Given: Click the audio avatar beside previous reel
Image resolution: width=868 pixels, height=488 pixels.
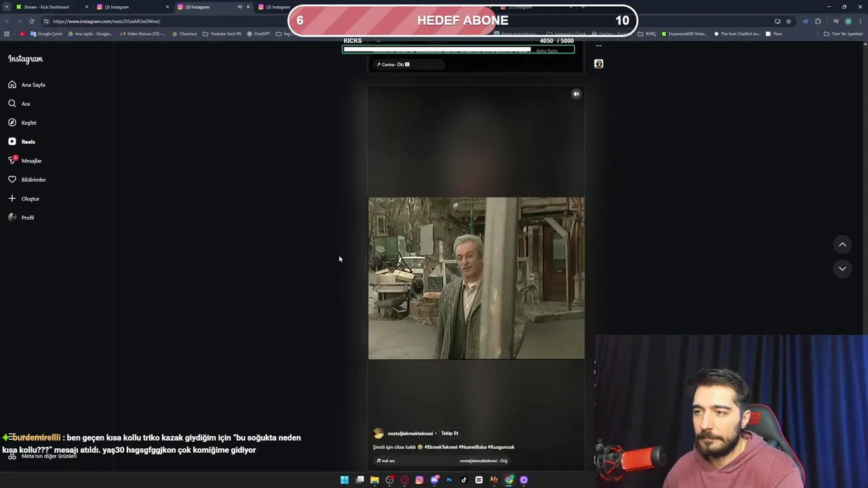Looking at the screenshot, I should [599, 64].
